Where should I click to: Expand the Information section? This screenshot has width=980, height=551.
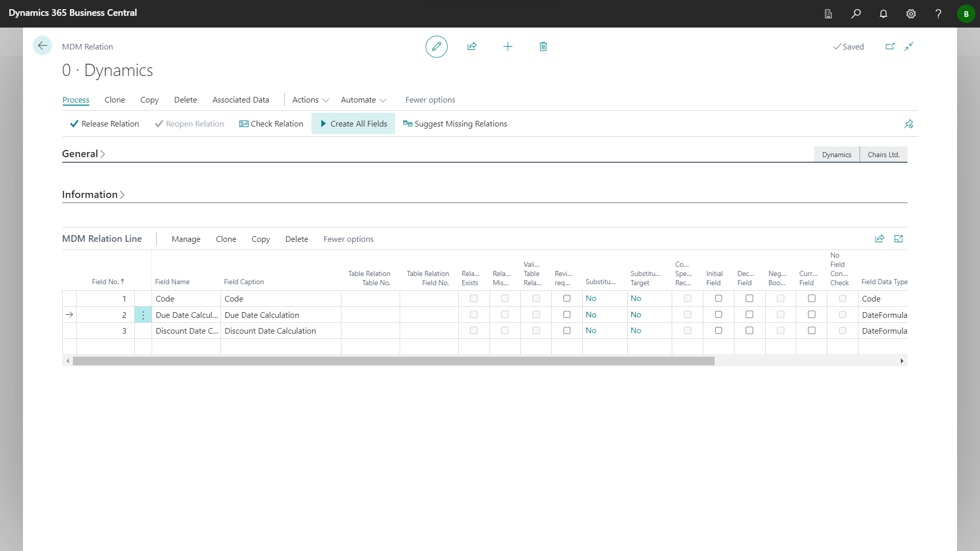click(93, 194)
